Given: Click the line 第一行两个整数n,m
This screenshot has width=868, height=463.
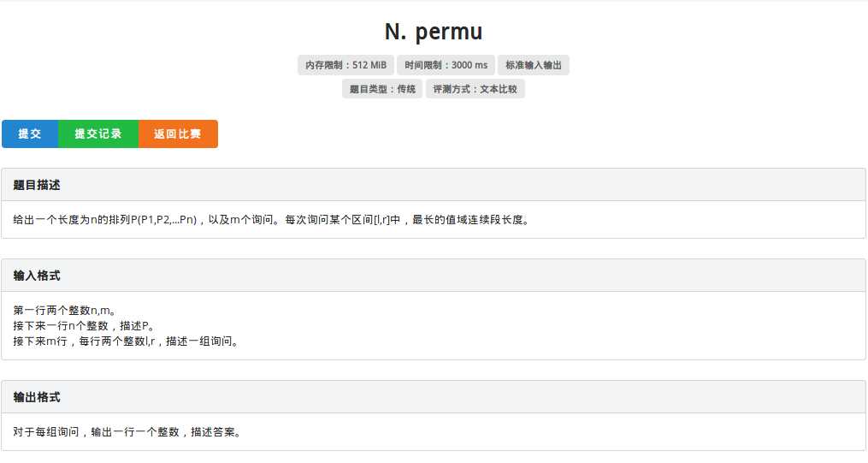Looking at the screenshot, I should pyautogui.click(x=64, y=311).
